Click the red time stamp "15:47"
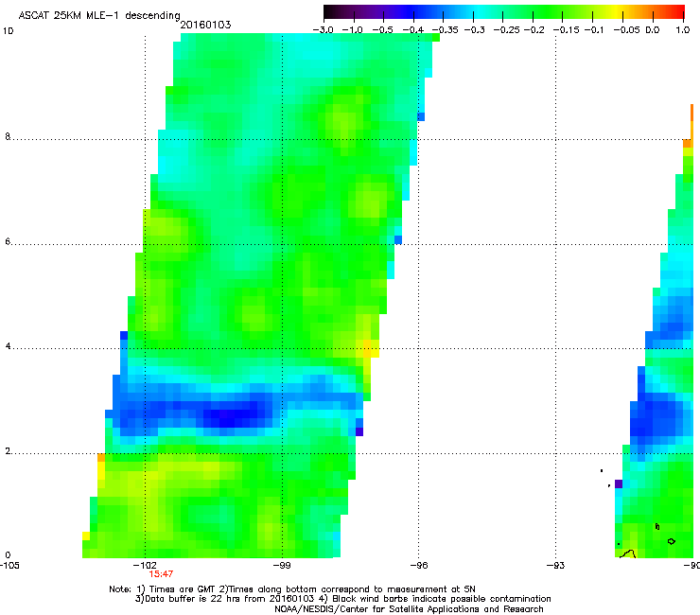Viewport: 700px width, 615px height. [161, 574]
